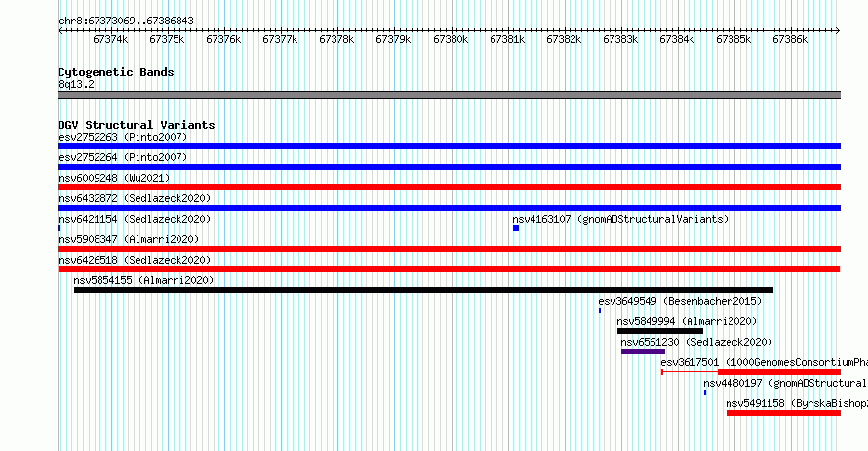Open the nsv6009248 (Wu2021) variant label
This screenshot has height=451, width=868.
click(114, 178)
